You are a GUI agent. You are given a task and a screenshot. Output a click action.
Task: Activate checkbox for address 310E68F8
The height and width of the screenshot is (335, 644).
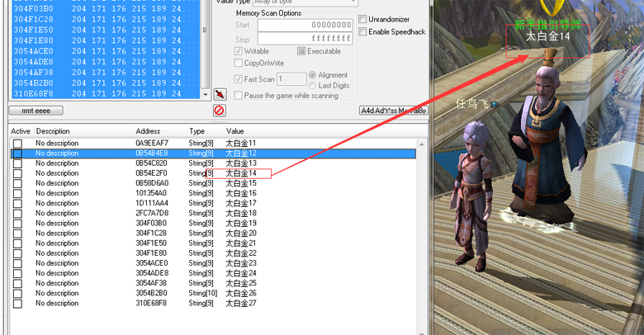tap(17, 304)
